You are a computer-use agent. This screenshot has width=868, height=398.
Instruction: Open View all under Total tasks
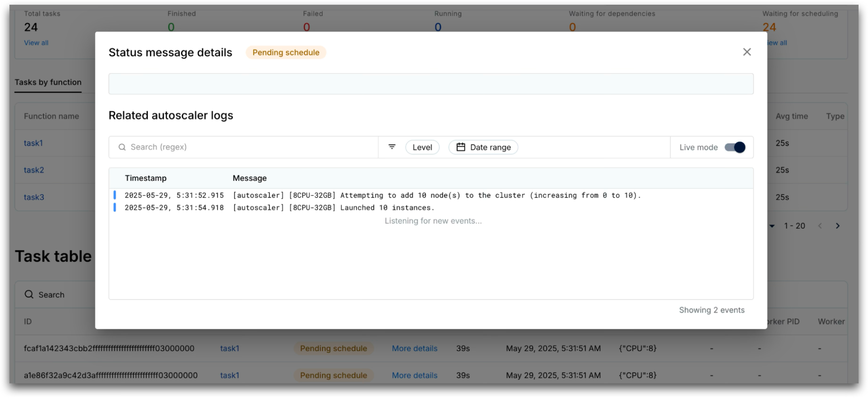tap(36, 42)
